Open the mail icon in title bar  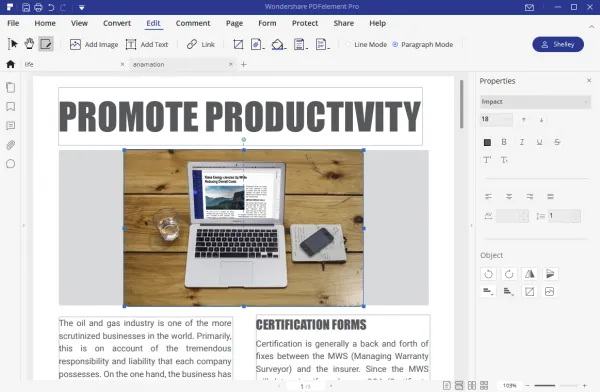(529, 7)
